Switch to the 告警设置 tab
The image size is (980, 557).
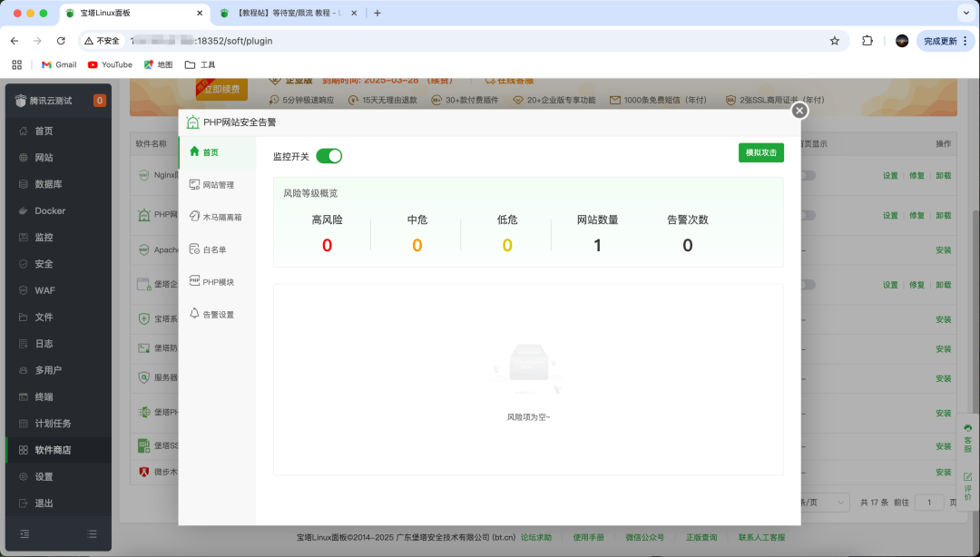[x=217, y=314]
